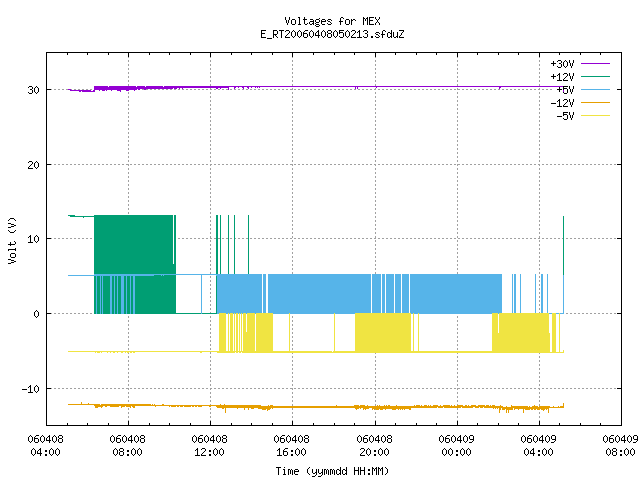
Task: Click the wide blue +5V filled region
Action: pyautogui.click(x=359, y=294)
